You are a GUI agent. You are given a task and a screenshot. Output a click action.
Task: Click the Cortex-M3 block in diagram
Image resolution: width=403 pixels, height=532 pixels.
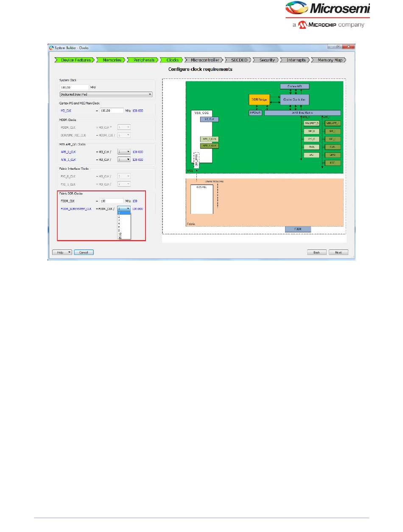[295, 86]
